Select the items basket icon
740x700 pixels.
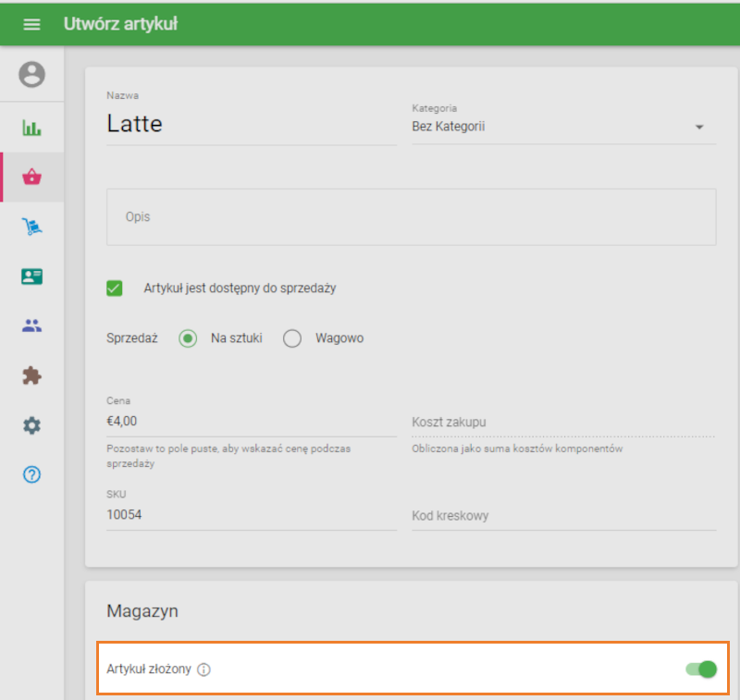(31, 178)
